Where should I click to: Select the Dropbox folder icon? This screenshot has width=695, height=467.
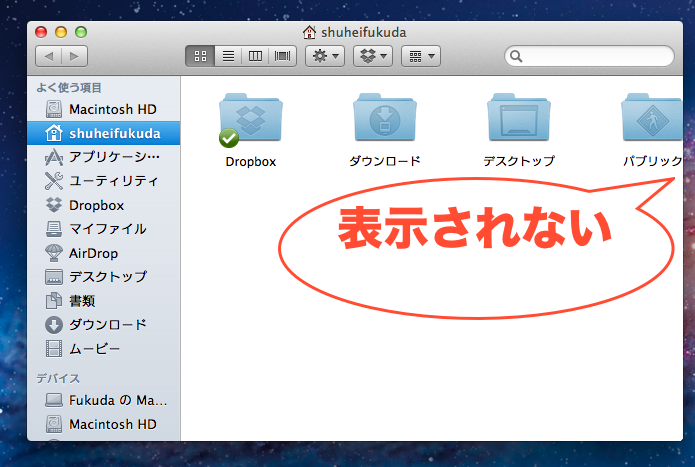pos(251,119)
